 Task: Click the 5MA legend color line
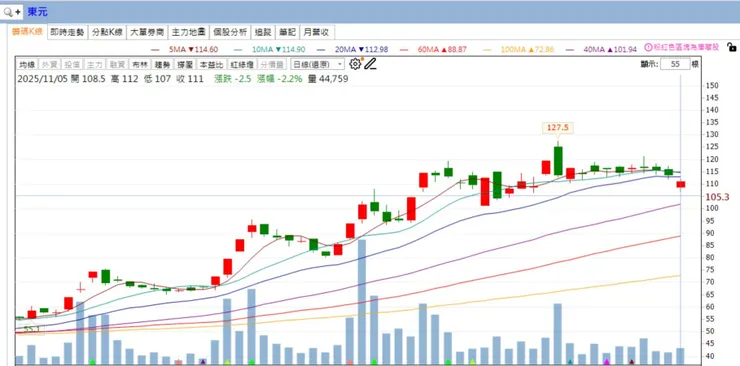[x=155, y=50]
